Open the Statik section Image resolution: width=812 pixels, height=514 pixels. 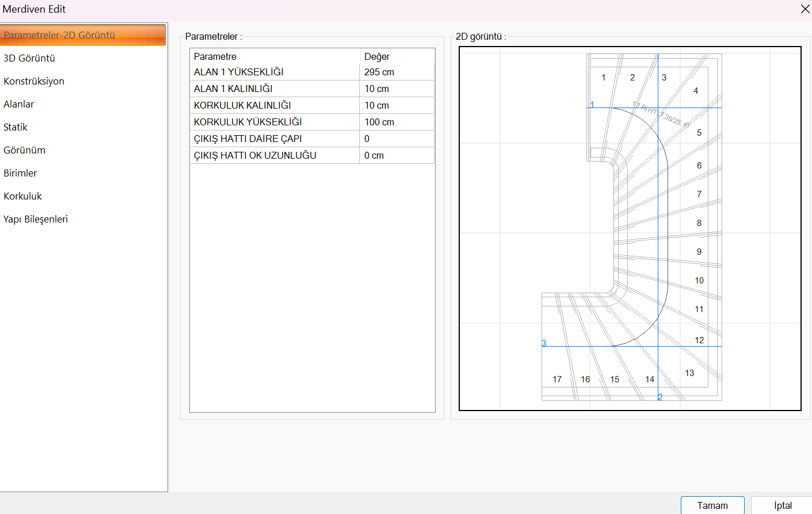coord(16,127)
